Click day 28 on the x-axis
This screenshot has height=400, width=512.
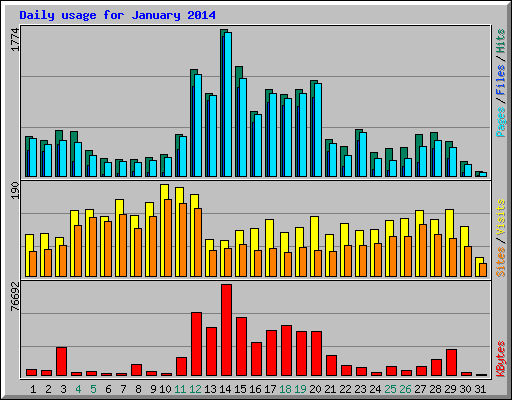coord(435,389)
